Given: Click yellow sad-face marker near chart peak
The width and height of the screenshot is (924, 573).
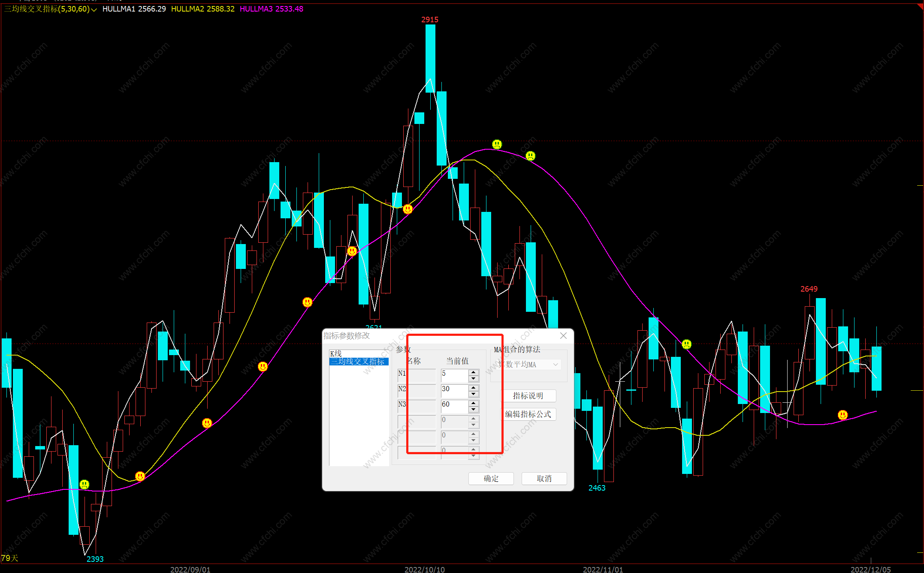Looking at the screenshot, I should [497, 144].
